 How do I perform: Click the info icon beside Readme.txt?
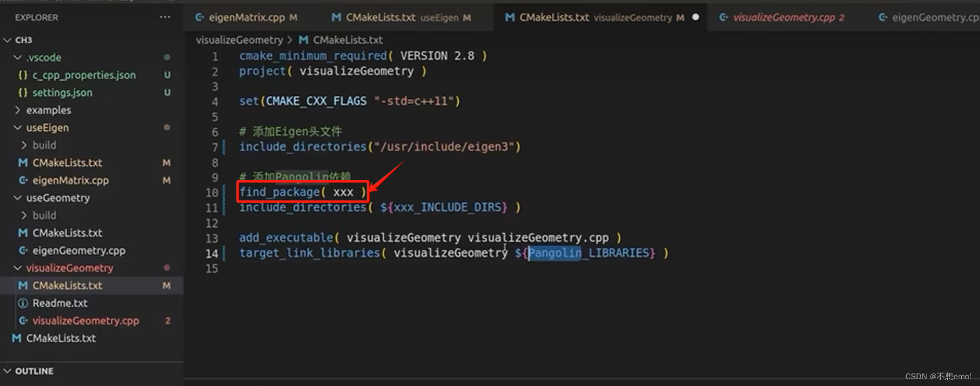click(x=23, y=303)
